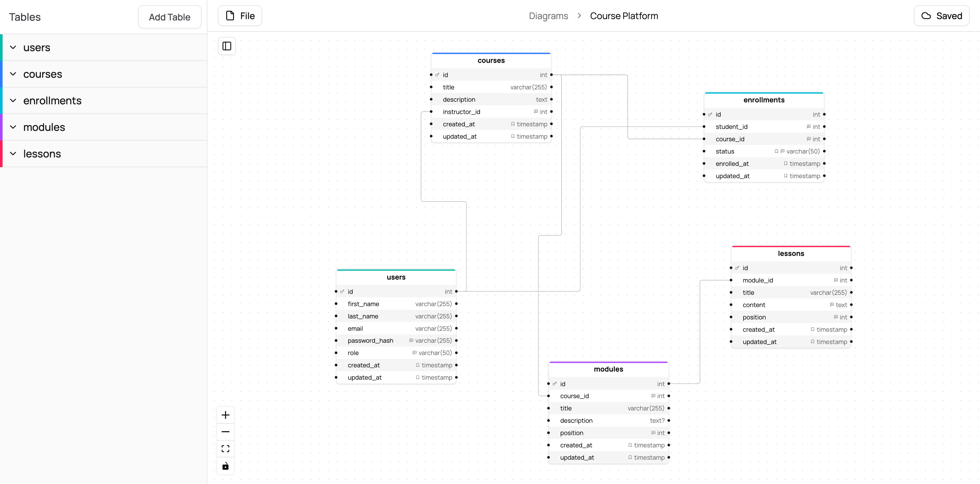Image resolution: width=980 pixels, height=484 pixels.
Task: Collapse the lessons table in the sidebar
Action: coord(14,154)
